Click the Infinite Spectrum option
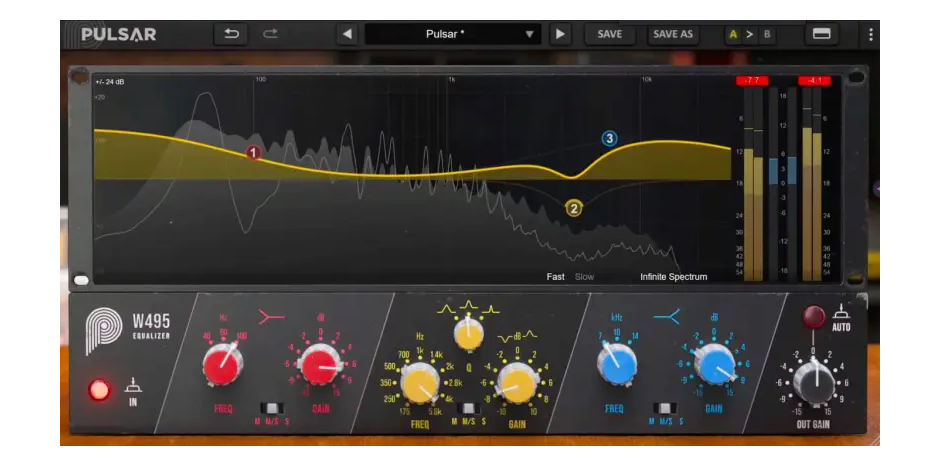This screenshot has height=475, width=940. (x=673, y=276)
